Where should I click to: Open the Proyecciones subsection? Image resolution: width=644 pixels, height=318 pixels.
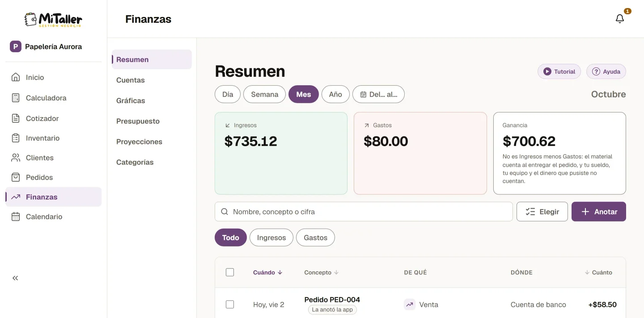(x=152, y=142)
